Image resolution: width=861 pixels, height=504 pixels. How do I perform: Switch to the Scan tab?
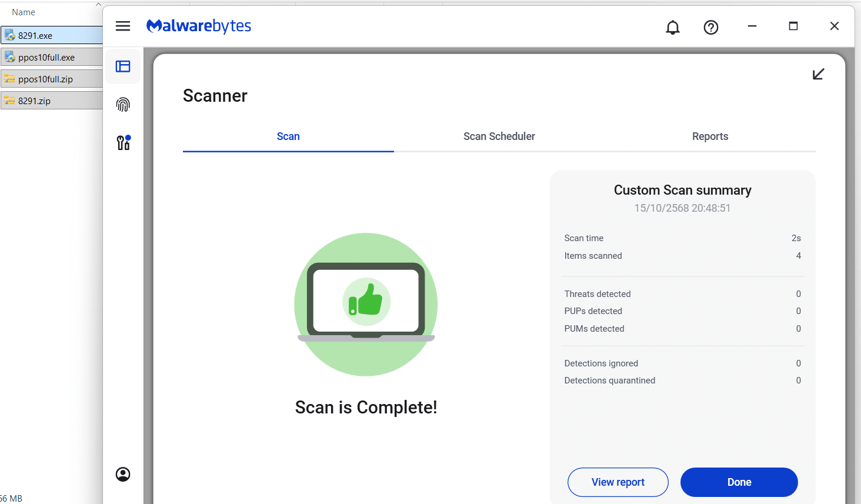coord(288,136)
